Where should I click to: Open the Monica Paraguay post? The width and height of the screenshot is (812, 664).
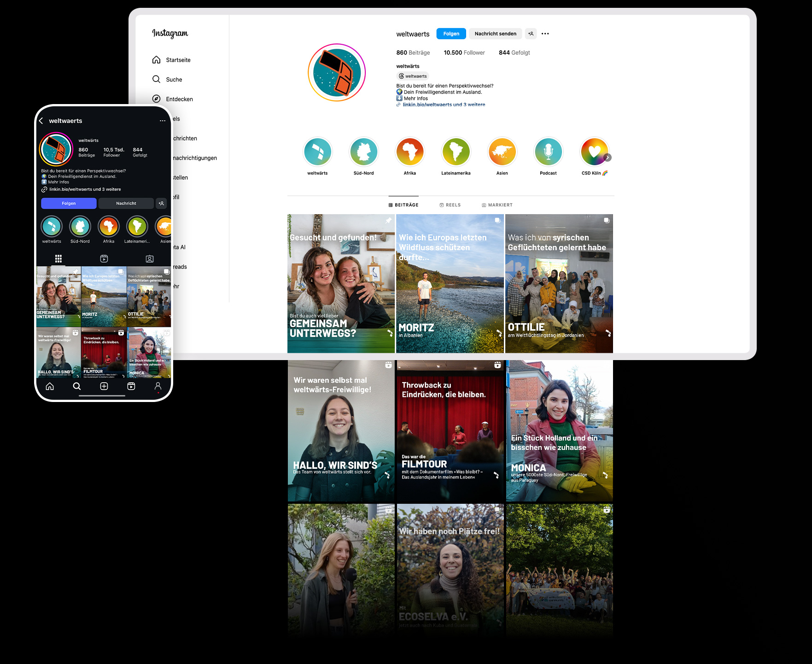coord(559,431)
